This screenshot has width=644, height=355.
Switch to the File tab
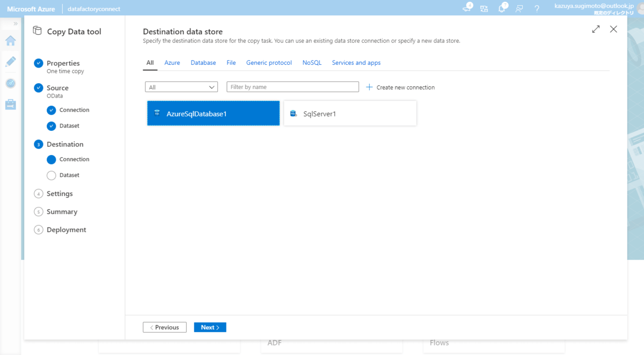(x=231, y=63)
